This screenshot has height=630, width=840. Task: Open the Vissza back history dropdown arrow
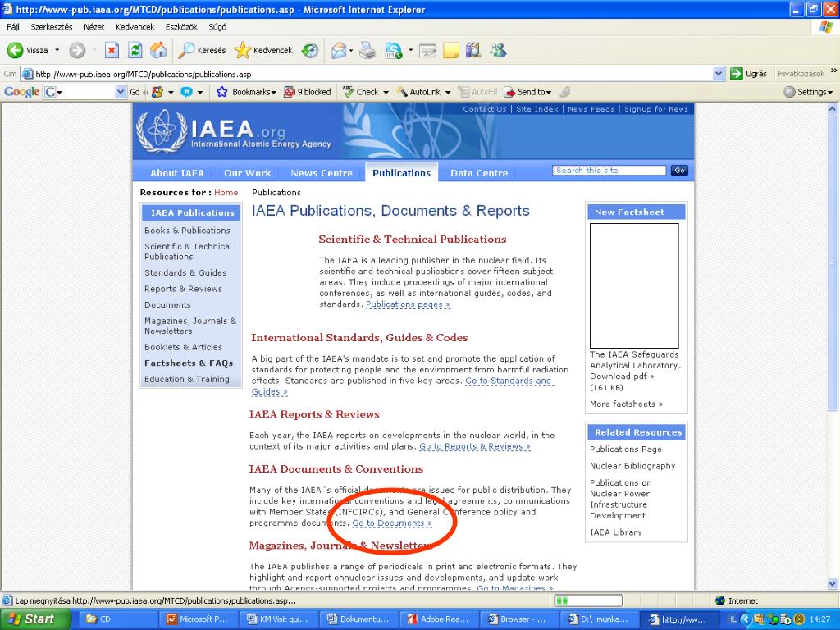(57, 50)
